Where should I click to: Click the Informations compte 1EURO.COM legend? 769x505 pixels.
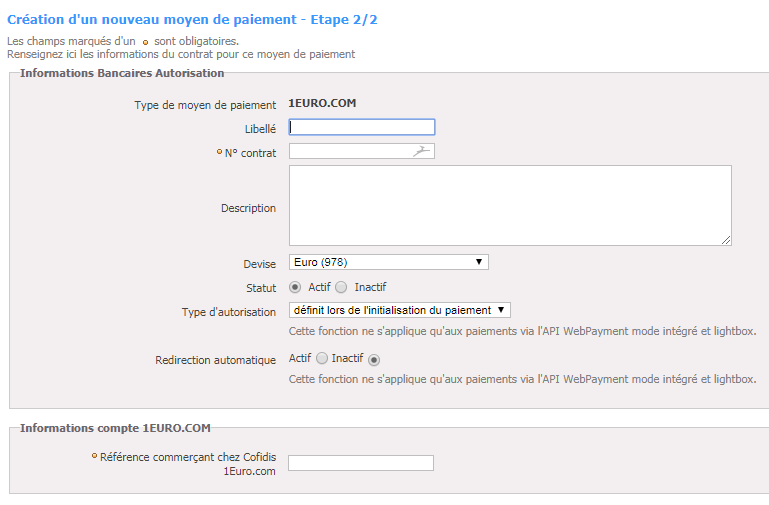click(115, 428)
